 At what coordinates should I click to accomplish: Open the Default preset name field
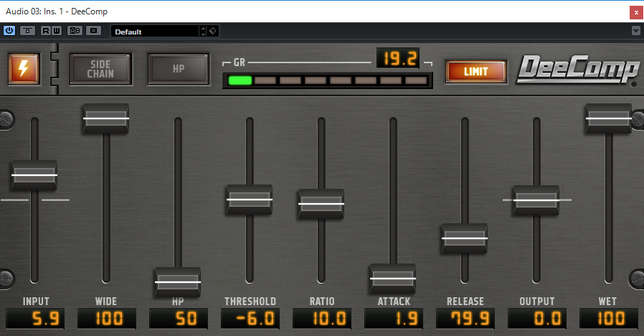click(x=154, y=32)
